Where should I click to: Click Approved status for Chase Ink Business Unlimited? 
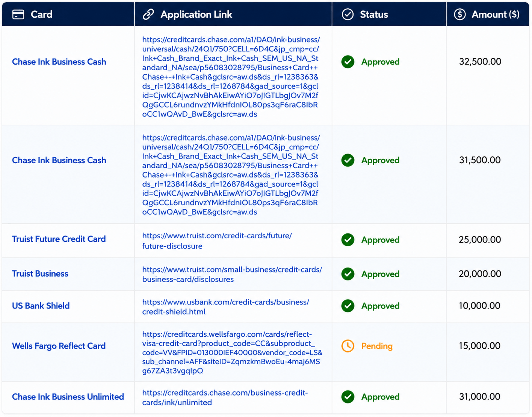pos(380,397)
